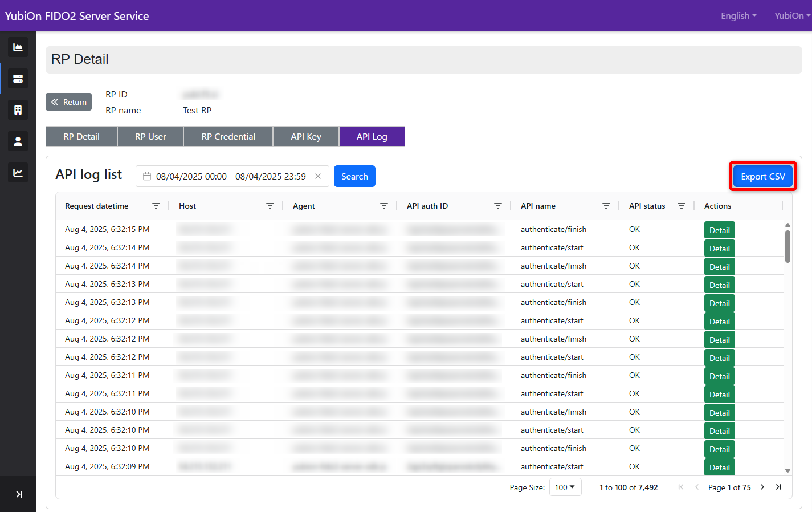
Task: Open Detail for 6:32:11 PM authenticate/finish
Action: coord(720,376)
